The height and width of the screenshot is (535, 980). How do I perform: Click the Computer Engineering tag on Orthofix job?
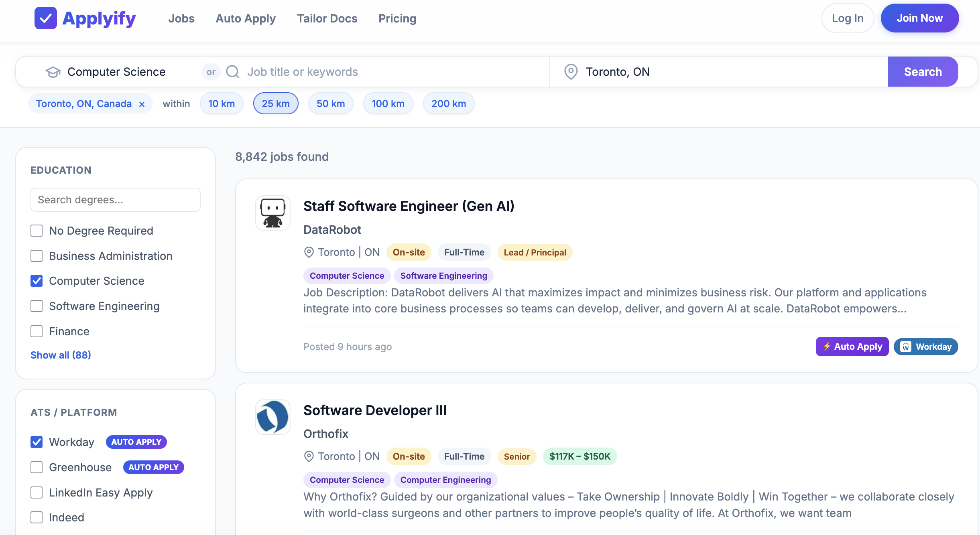coord(446,480)
